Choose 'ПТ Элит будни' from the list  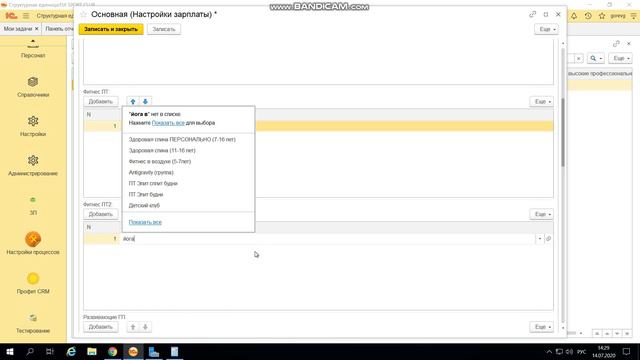click(x=146, y=195)
